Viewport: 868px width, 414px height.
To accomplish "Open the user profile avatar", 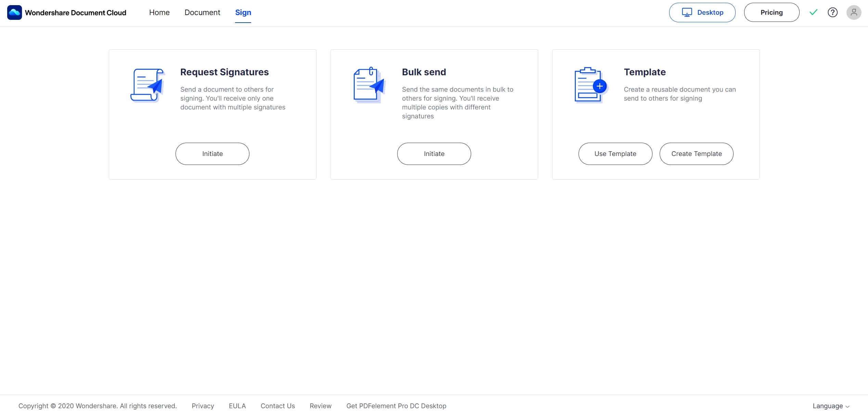I will pyautogui.click(x=854, y=13).
